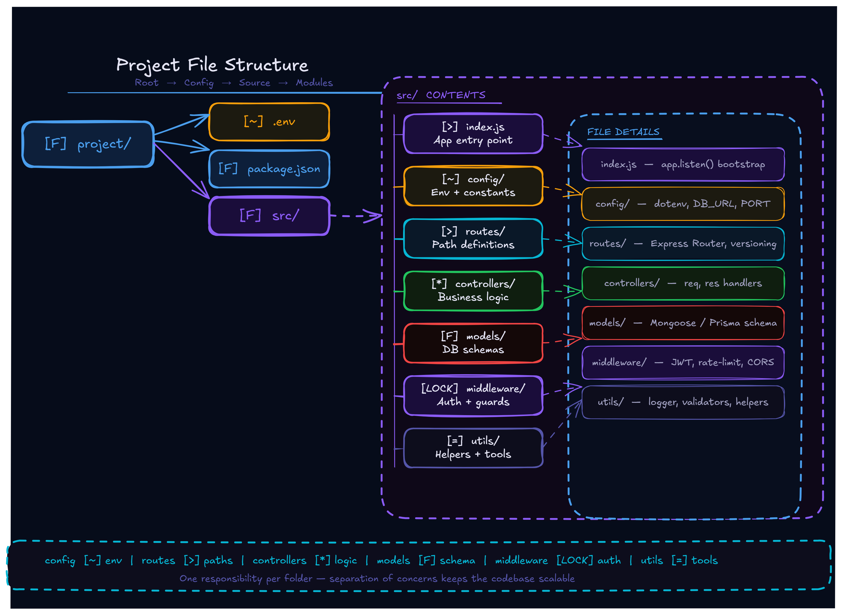This screenshot has width=843, height=616.
Task: Click the middleware/ Auth + guards box
Action: tap(473, 395)
